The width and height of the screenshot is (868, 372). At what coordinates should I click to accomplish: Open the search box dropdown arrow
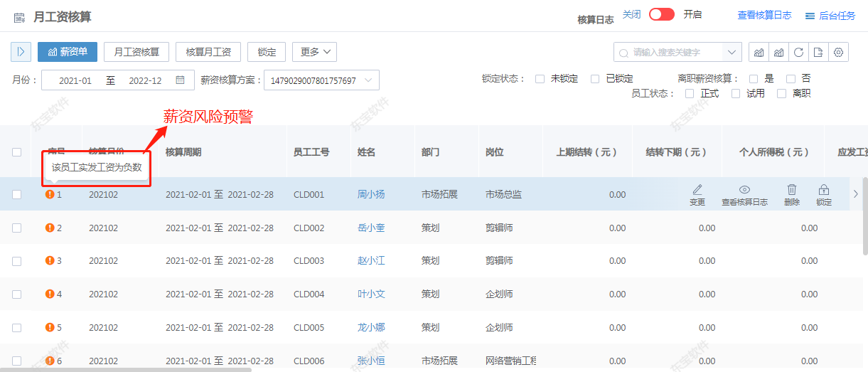(x=732, y=52)
